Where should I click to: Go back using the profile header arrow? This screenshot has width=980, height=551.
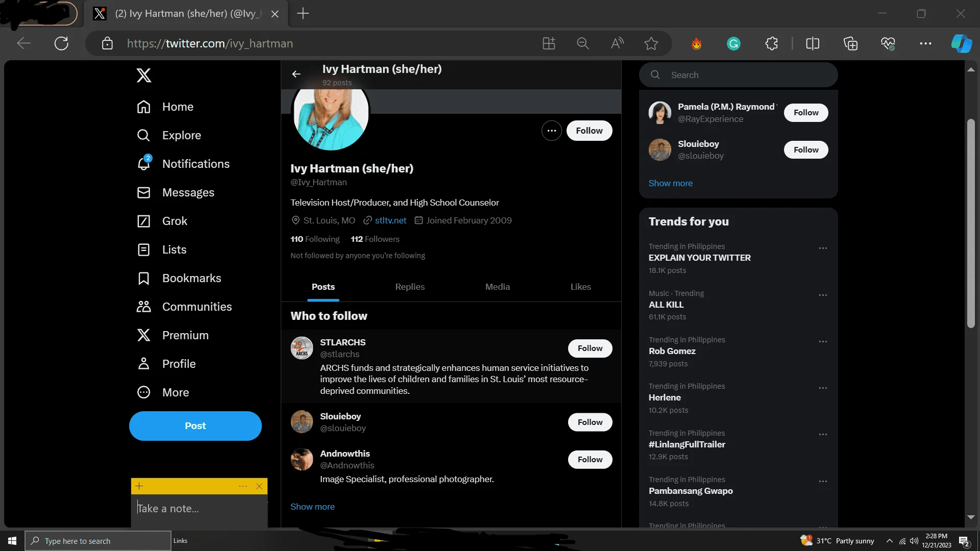pyautogui.click(x=296, y=74)
